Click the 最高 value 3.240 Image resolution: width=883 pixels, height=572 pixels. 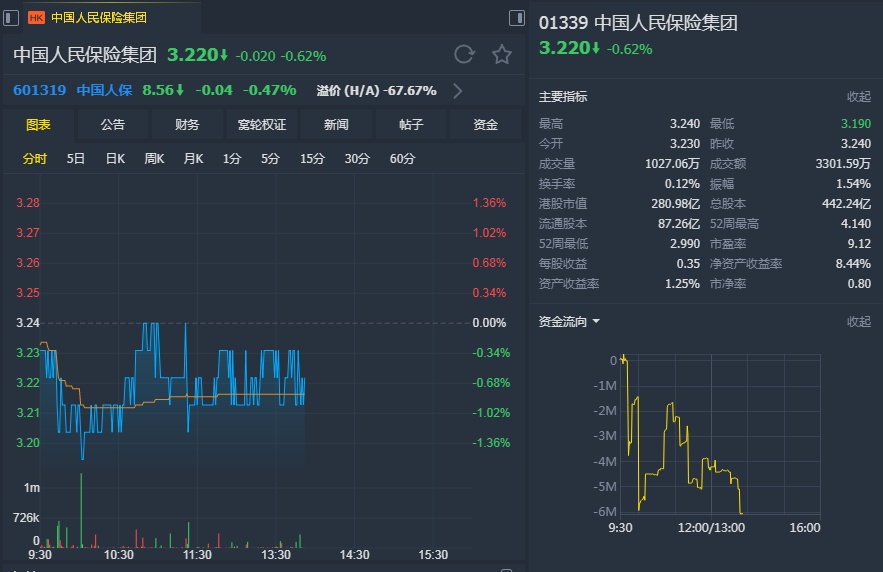[685, 124]
